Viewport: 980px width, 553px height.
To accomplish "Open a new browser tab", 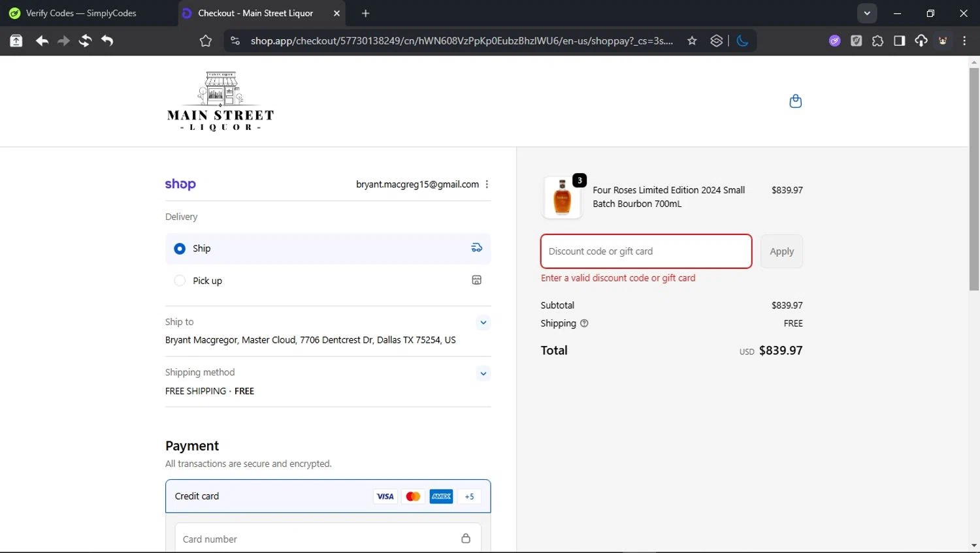I will click(x=366, y=13).
